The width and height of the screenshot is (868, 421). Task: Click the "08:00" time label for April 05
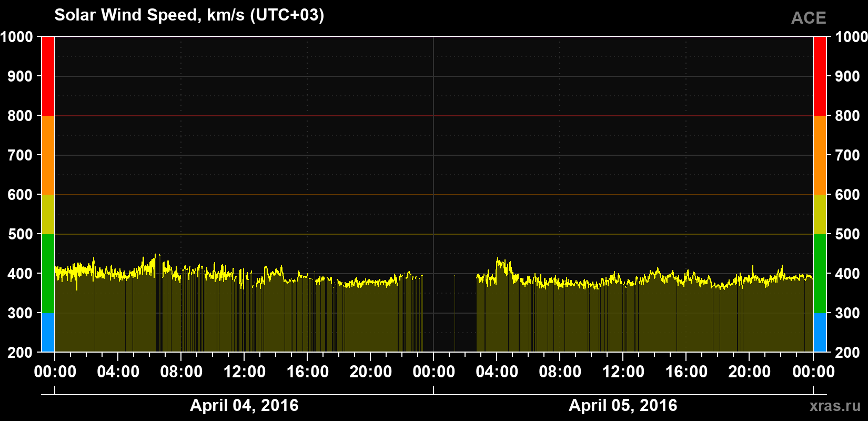pos(560,372)
